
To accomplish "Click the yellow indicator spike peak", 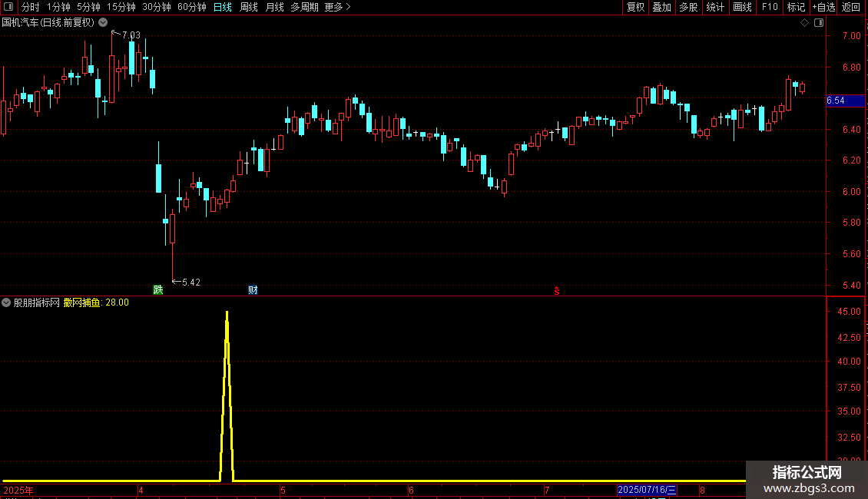I will 227,313.
